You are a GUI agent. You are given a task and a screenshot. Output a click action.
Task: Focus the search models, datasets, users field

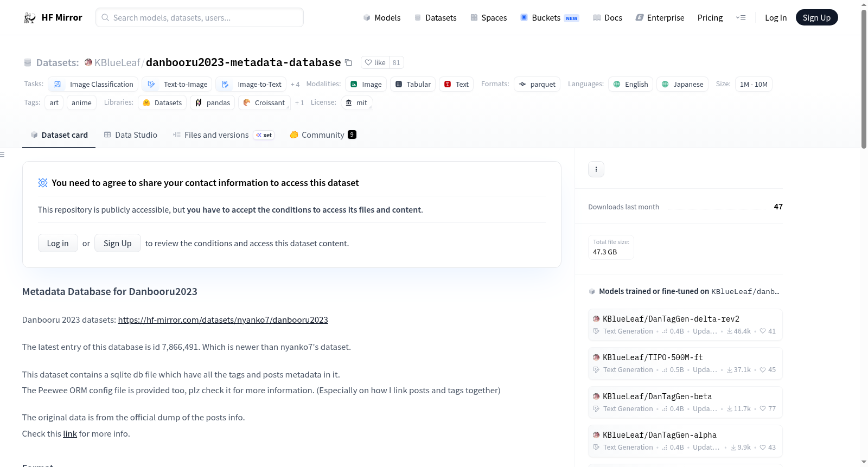[x=200, y=18]
